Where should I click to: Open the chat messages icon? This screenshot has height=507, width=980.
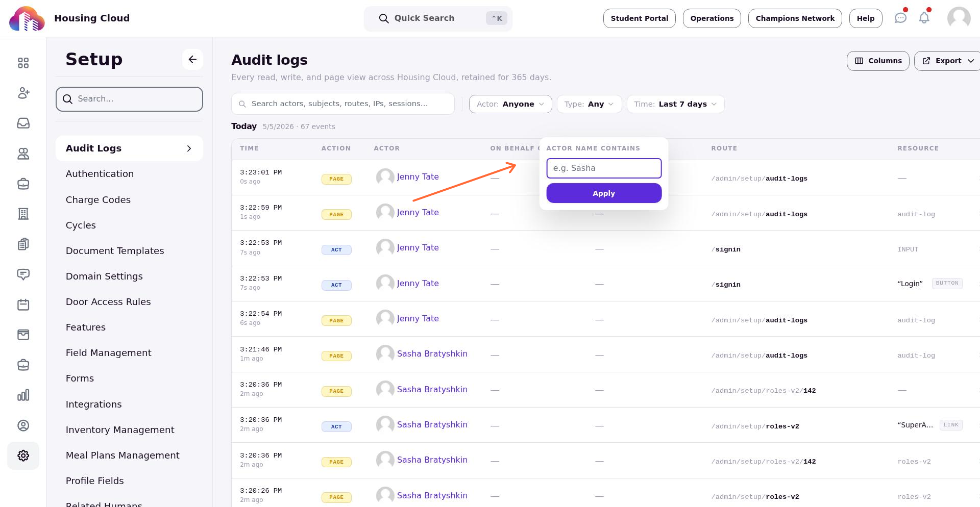click(x=900, y=18)
